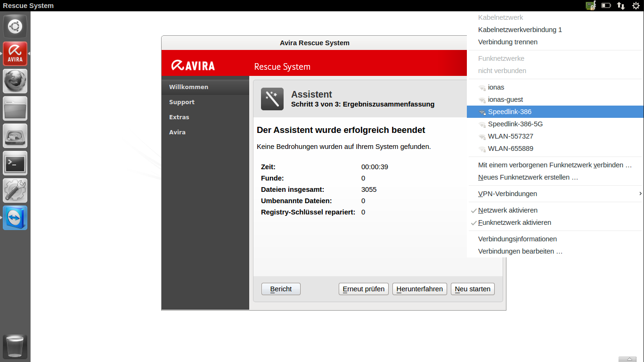Click the green hardware tray icon

click(591, 6)
